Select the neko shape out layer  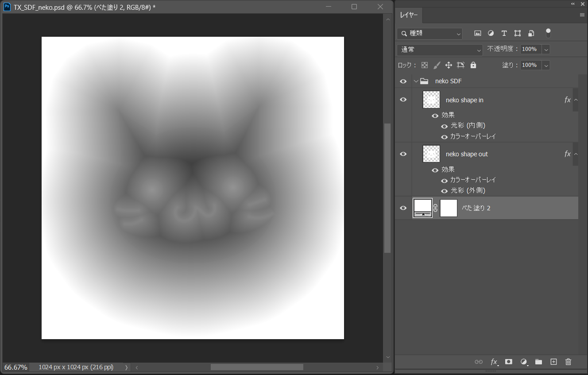467,154
